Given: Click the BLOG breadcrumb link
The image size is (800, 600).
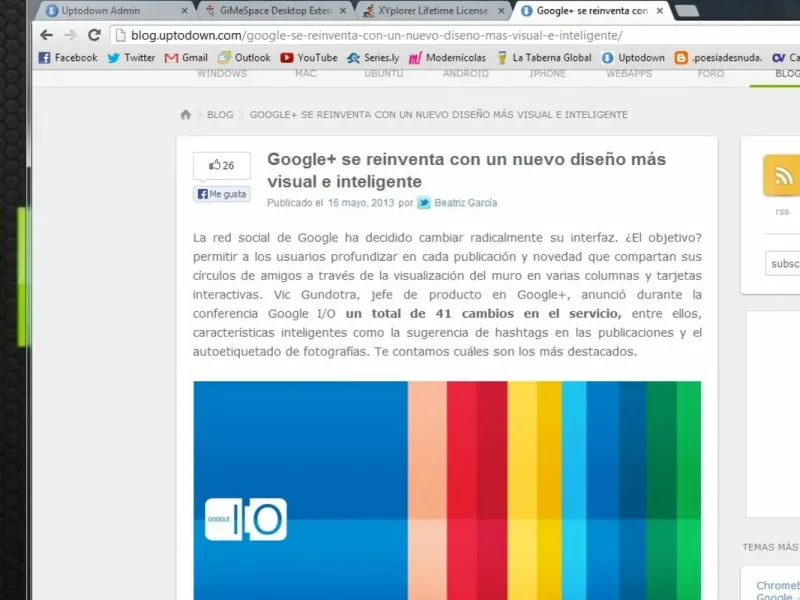Looking at the screenshot, I should coord(220,115).
